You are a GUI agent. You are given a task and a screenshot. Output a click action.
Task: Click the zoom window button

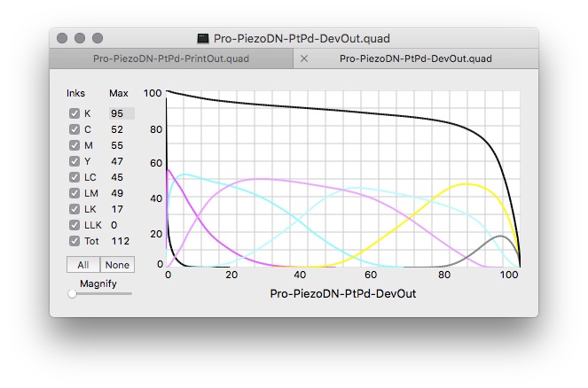98,39
